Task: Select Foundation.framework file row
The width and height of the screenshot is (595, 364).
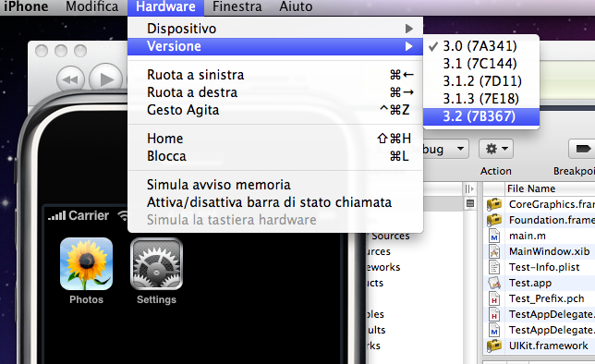Action: tap(539, 220)
